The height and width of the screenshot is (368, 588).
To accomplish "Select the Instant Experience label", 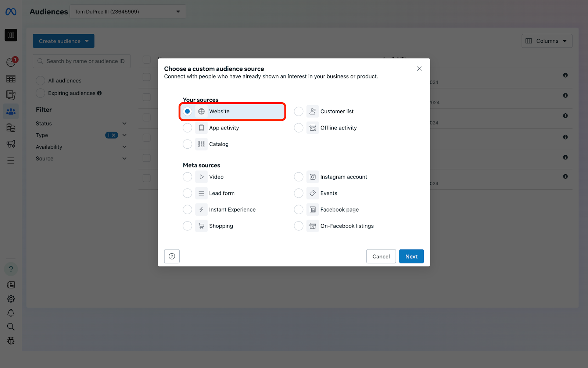I will point(232,210).
